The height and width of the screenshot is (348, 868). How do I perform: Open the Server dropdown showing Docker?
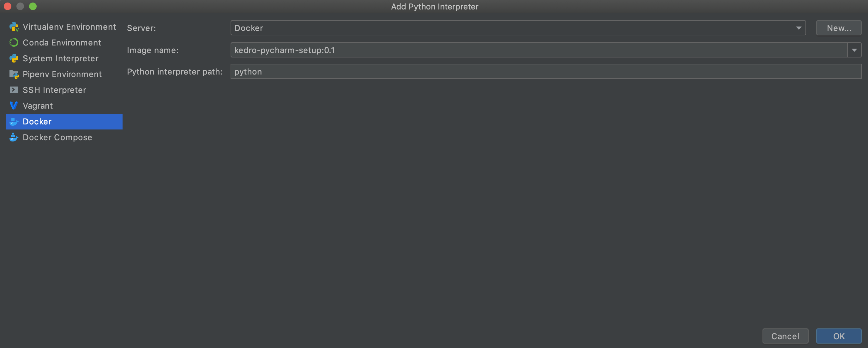[x=518, y=28]
